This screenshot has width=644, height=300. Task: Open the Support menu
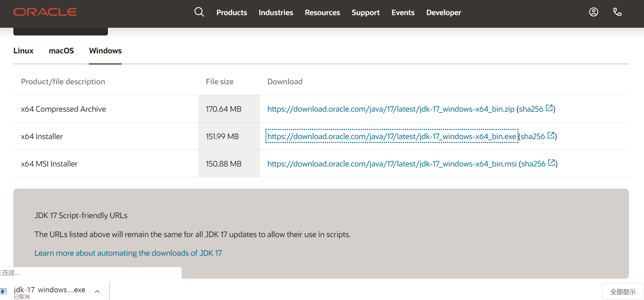click(x=366, y=13)
